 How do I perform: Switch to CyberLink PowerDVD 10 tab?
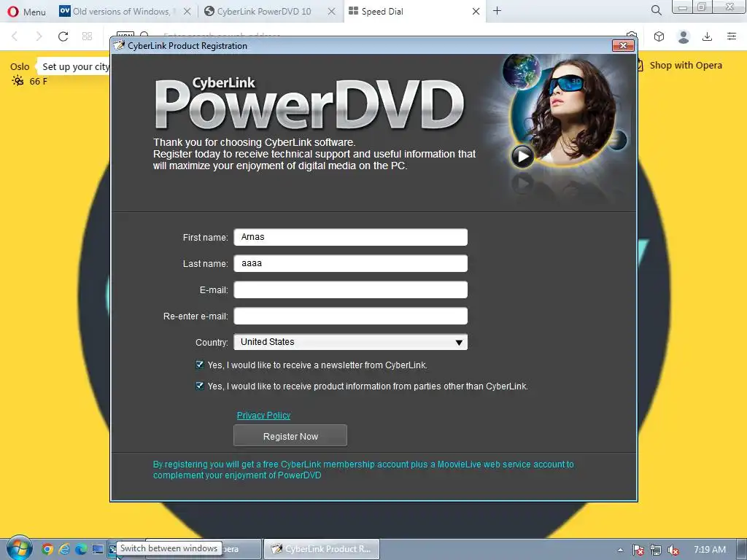pyautogui.click(x=264, y=12)
